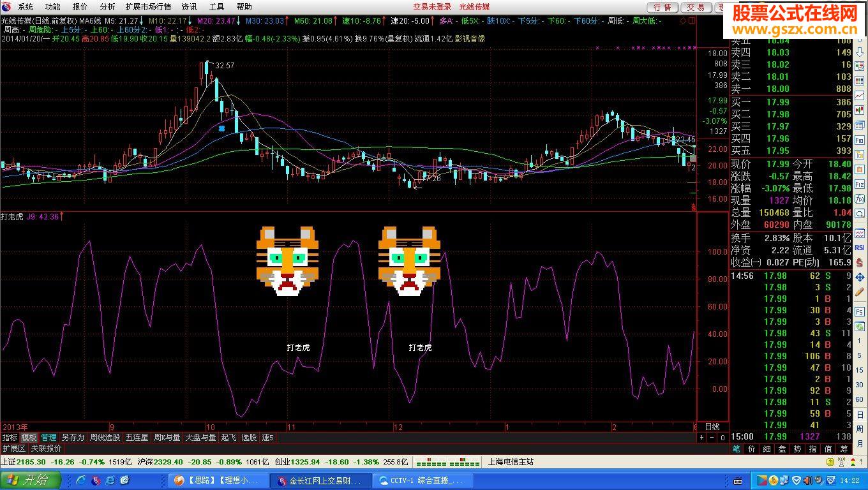
Task: Click the blue four-way arrows icon
Action: [x=859, y=277]
